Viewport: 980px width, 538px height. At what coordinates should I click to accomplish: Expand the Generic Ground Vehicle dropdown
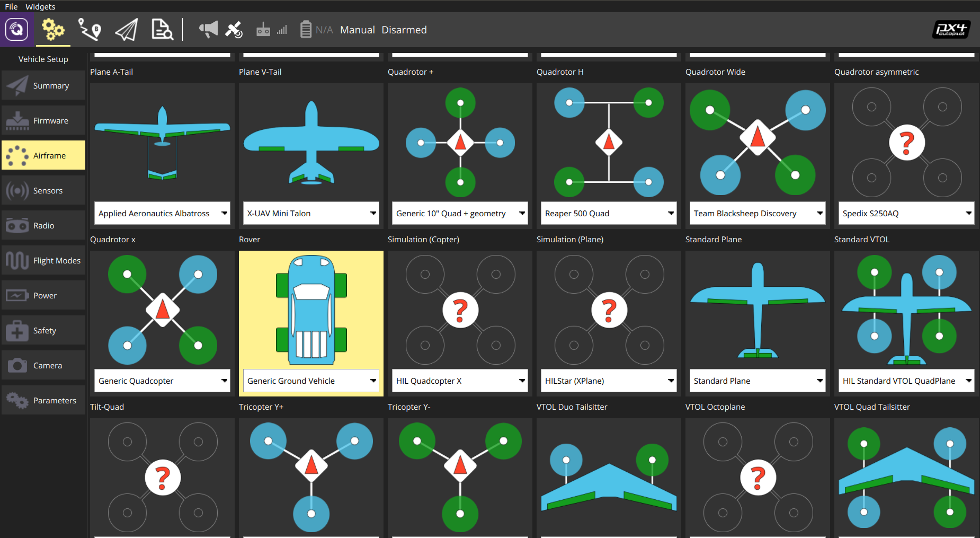tap(311, 381)
